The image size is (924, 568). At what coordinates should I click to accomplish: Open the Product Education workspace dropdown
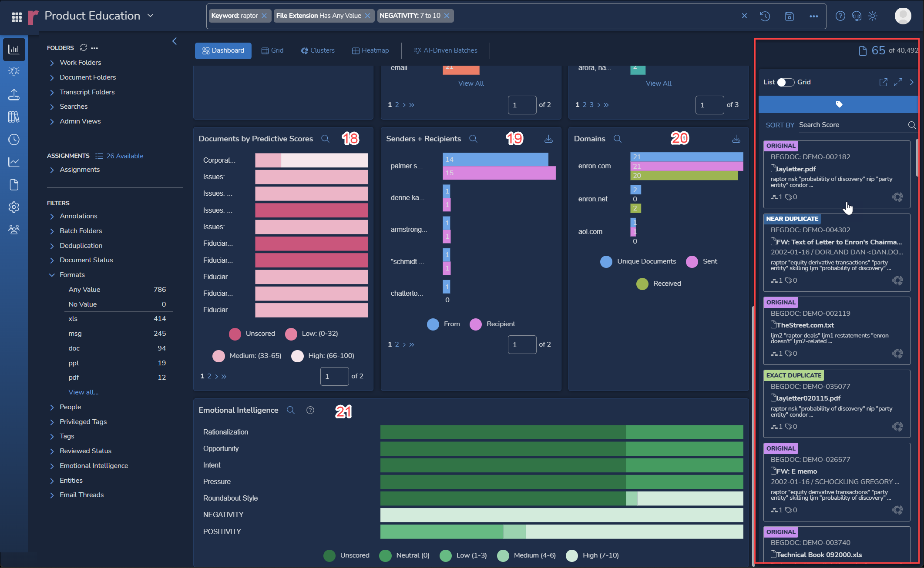coord(151,16)
